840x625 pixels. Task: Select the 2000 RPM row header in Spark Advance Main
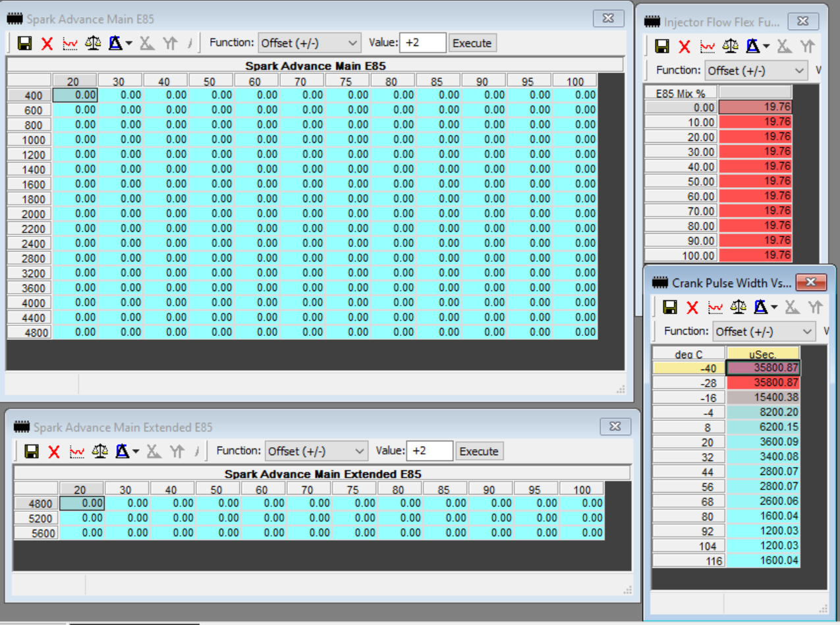tap(30, 214)
